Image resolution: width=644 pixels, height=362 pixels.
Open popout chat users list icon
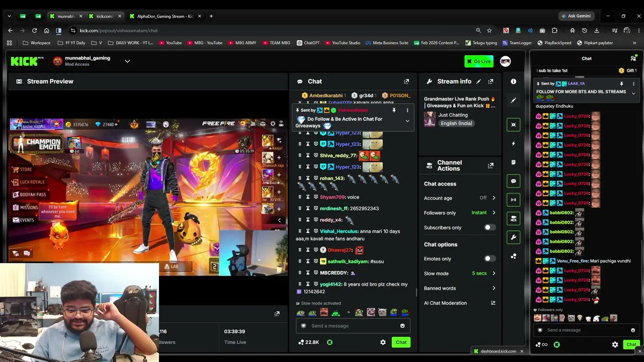(x=633, y=59)
